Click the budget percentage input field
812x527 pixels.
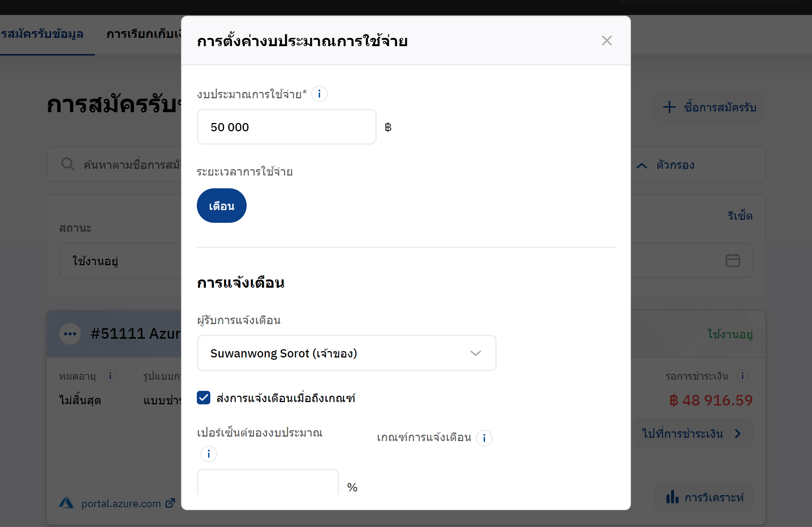coord(268,483)
